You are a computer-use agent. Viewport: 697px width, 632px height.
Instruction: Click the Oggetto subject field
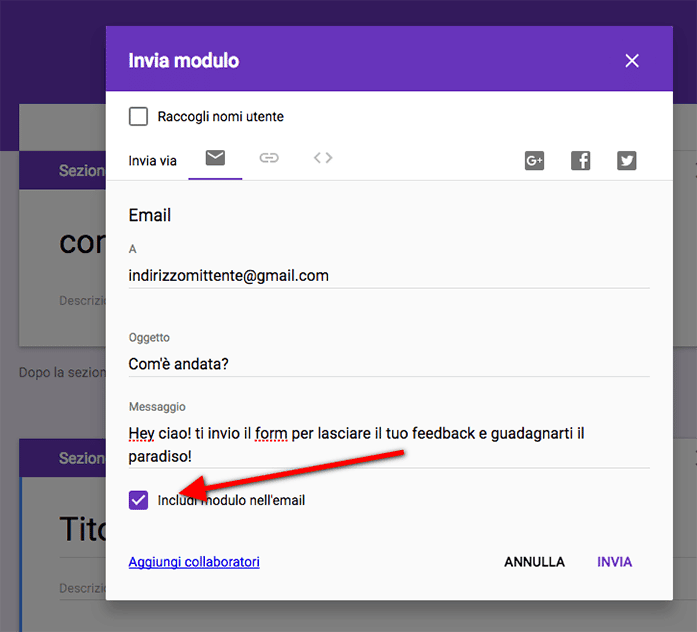click(389, 364)
